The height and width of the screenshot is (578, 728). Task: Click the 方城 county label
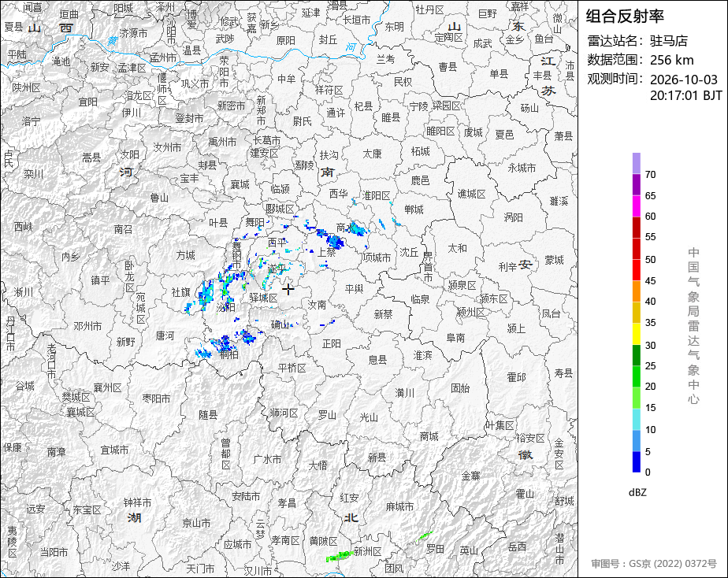pyautogui.click(x=185, y=255)
